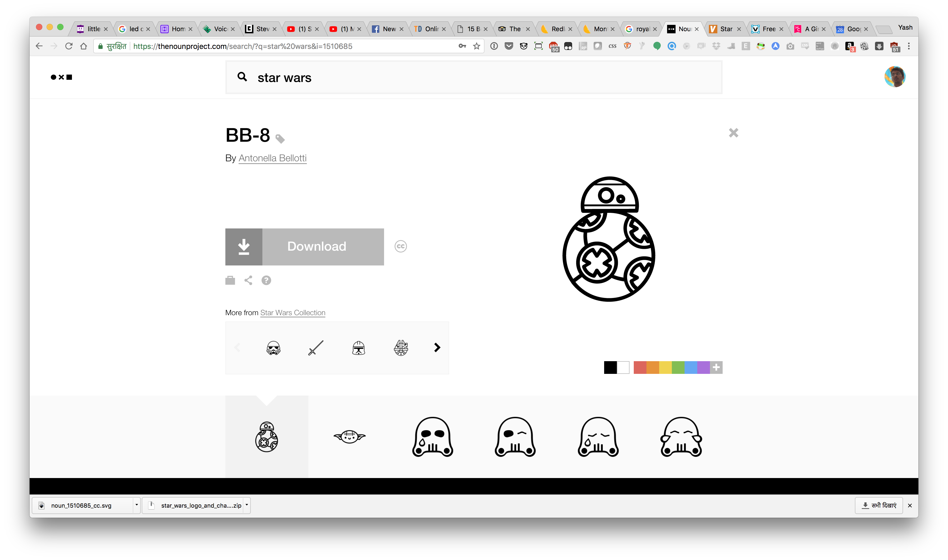Click the Creative Commons license icon

[400, 246]
